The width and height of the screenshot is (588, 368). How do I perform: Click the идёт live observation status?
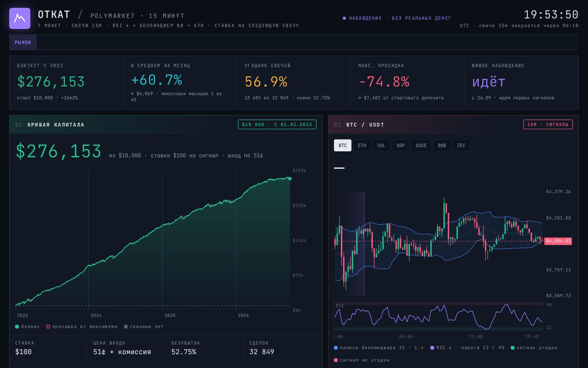(x=489, y=82)
